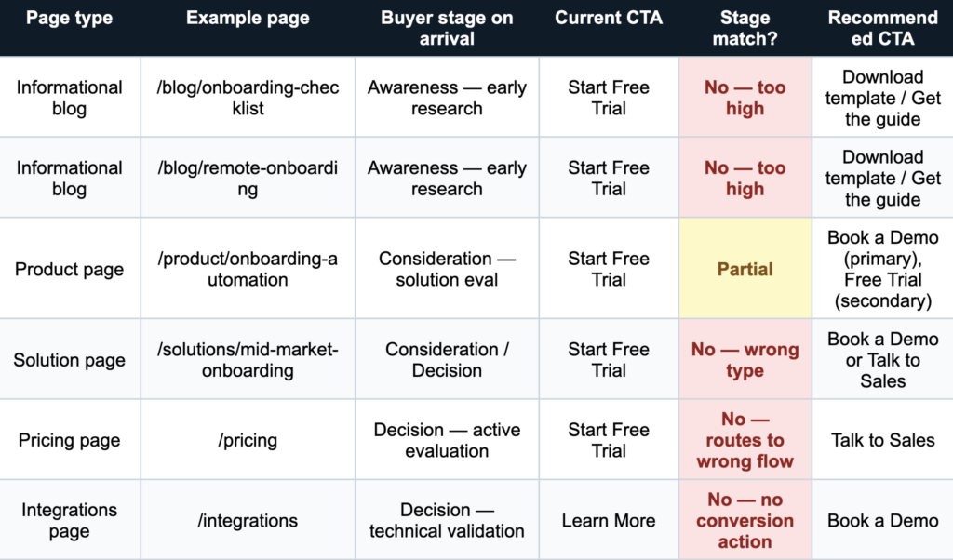Click the "Recommended CTA" column header
The width and height of the screenshot is (953, 560).
(x=882, y=28)
